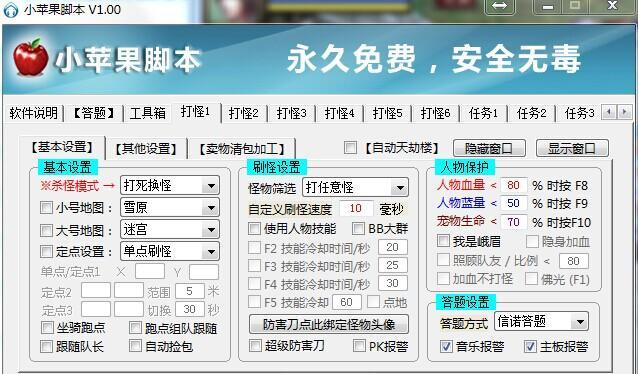Click the 防害刀点此绑定怪物头像 button

coord(329,324)
